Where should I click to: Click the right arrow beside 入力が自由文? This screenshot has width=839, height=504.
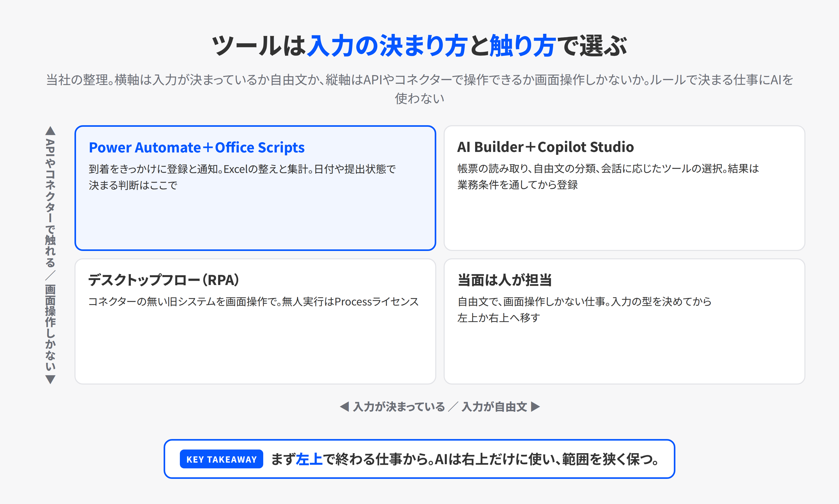tap(536, 407)
